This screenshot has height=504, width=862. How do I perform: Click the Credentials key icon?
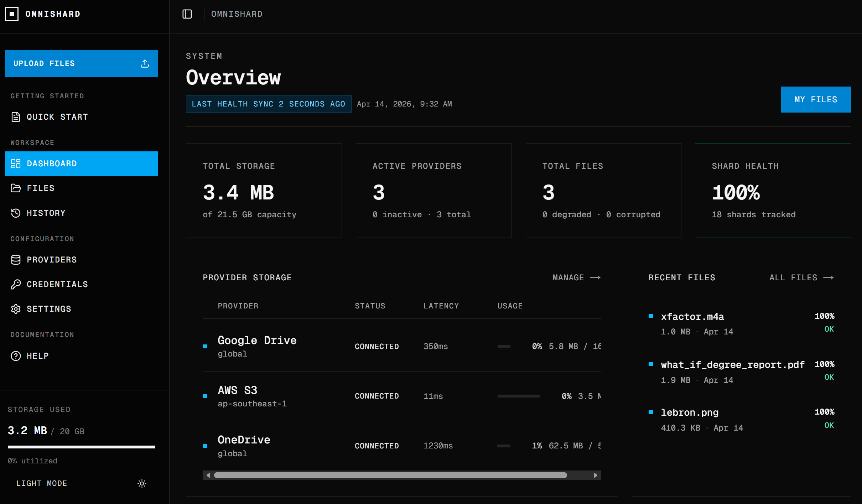[16, 284]
